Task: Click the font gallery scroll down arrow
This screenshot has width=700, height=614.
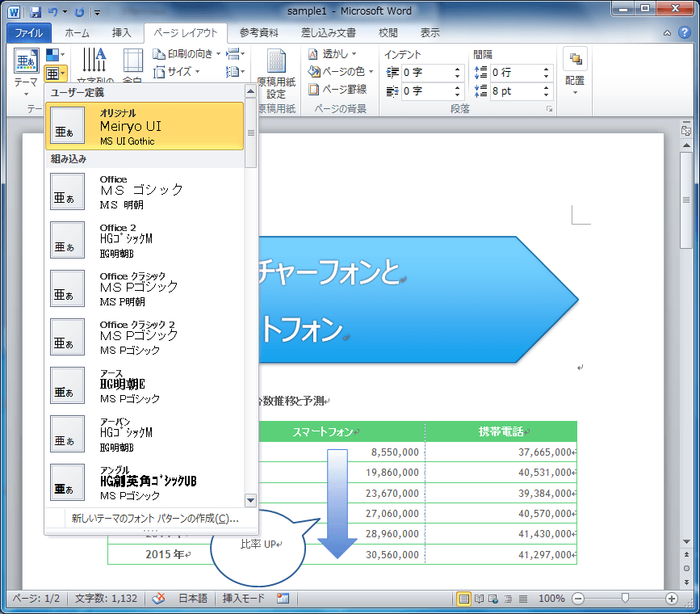Action: pos(251,501)
